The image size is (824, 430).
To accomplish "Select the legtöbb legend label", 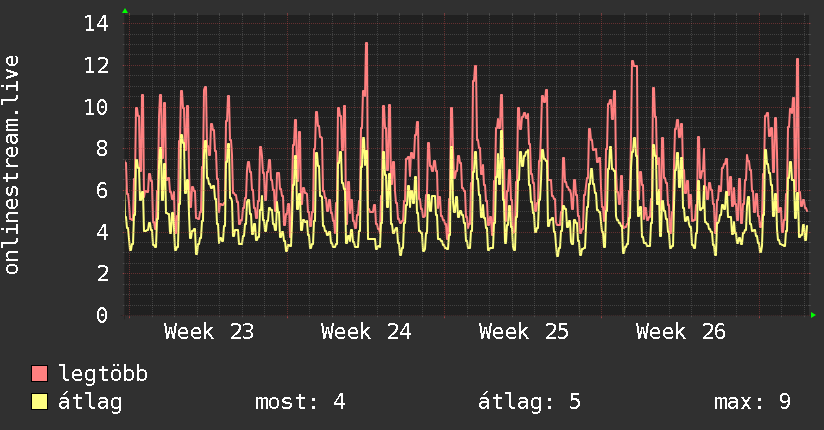I will 104,374.
